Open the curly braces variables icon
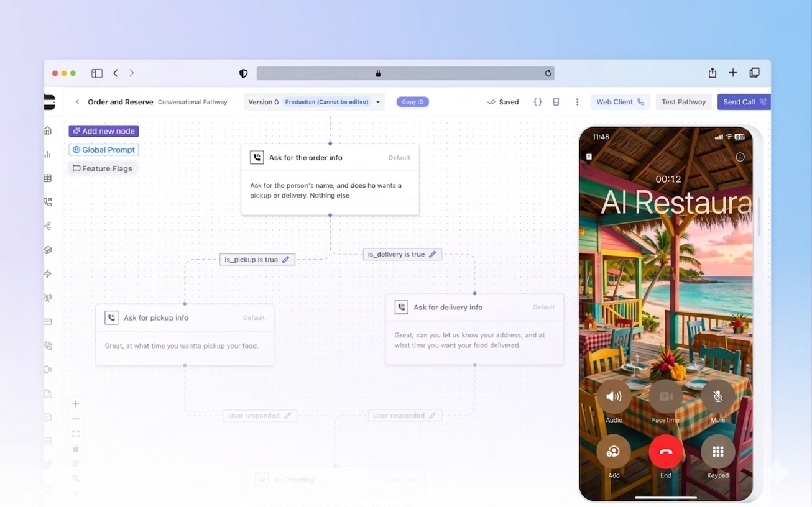The height and width of the screenshot is (507, 812). coord(537,102)
